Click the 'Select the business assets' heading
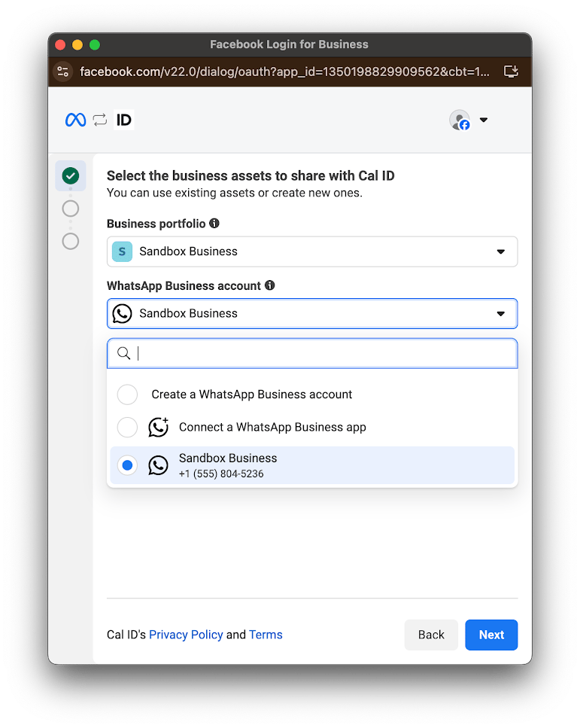This screenshot has height=728, width=580. (x=251, y=176)
